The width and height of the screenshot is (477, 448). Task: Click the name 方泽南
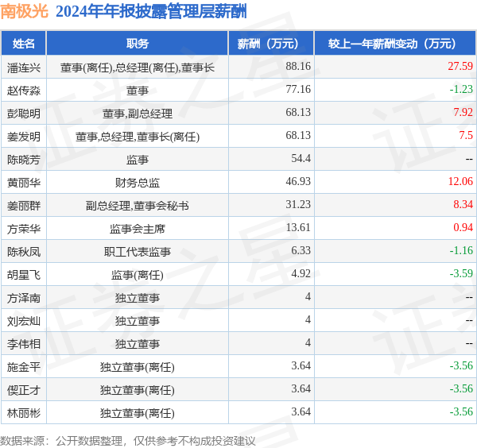click(x=24, y=298)
